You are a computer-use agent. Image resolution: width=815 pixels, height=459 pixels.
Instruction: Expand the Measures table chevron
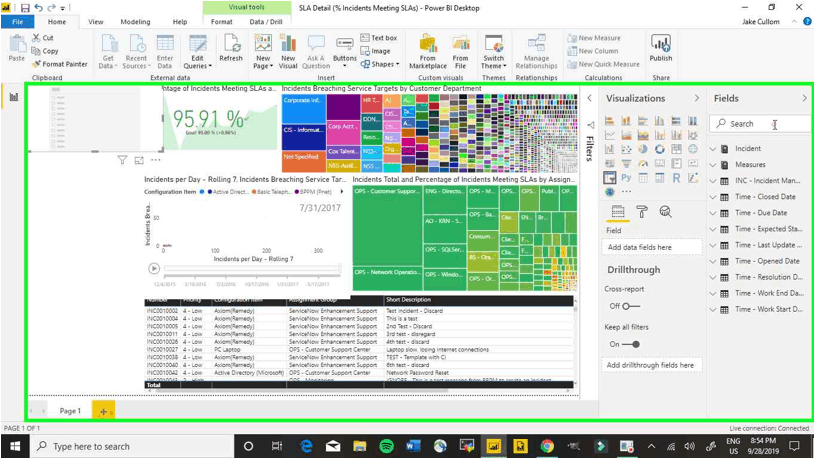[713, 165]
